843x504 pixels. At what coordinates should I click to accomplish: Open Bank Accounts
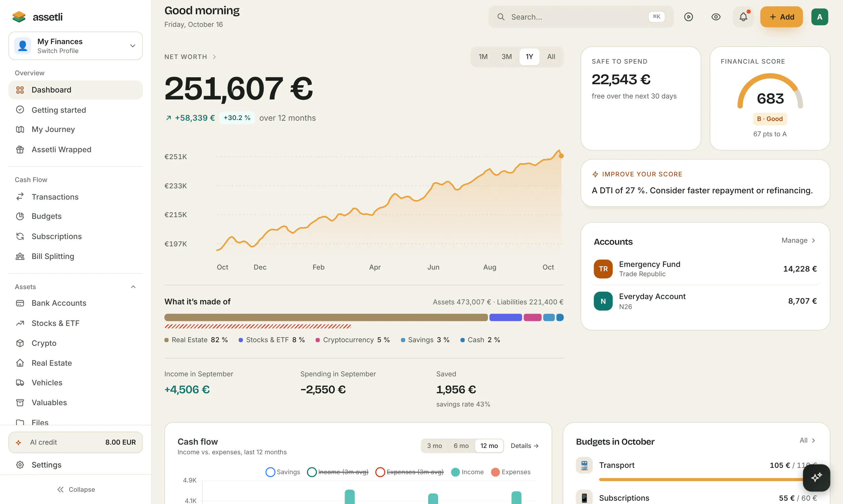click(75, 303)
